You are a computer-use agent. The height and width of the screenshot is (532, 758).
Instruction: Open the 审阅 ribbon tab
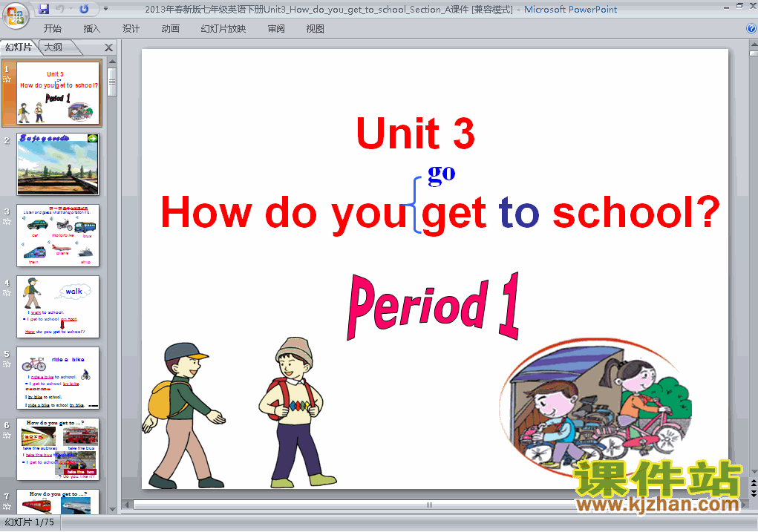point(276,28)
